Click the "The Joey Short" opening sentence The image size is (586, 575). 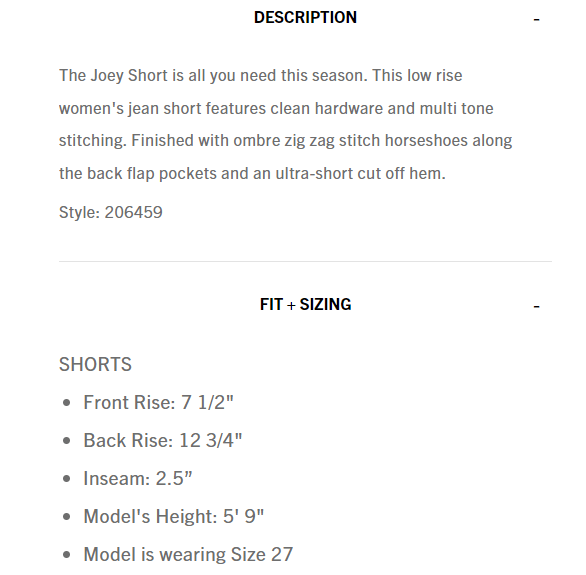click(x=213, y=75)
